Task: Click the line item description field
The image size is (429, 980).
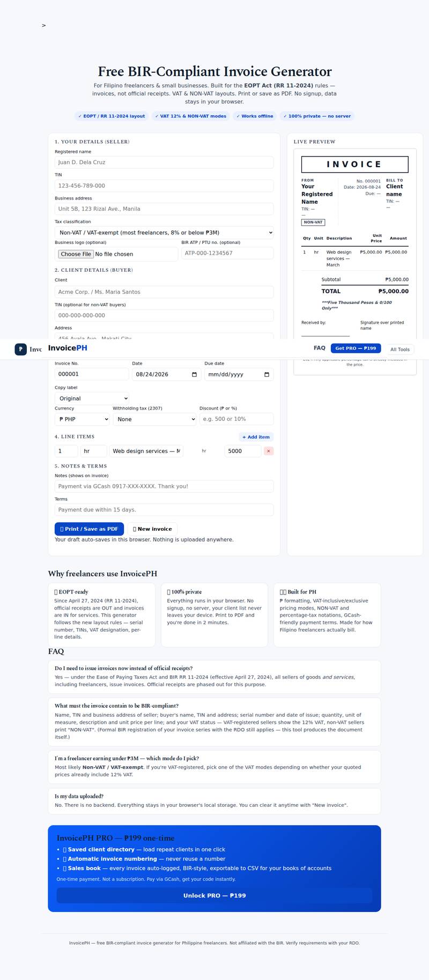Action: [146, 451]
